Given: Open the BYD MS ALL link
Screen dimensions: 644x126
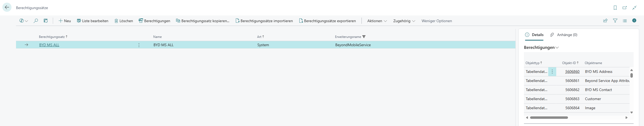Looking at the screenshot, I should [x=49, y=45].
